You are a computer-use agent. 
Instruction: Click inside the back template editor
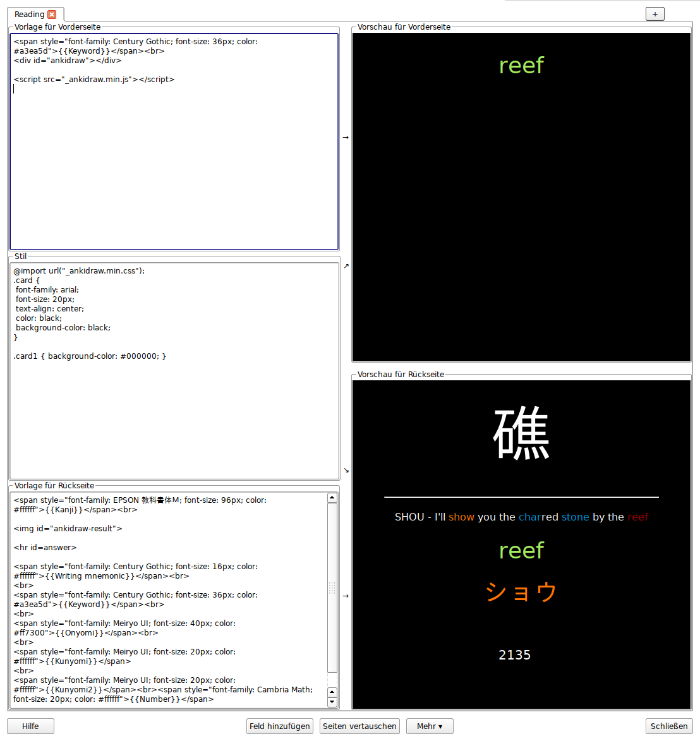coord(168,600)
